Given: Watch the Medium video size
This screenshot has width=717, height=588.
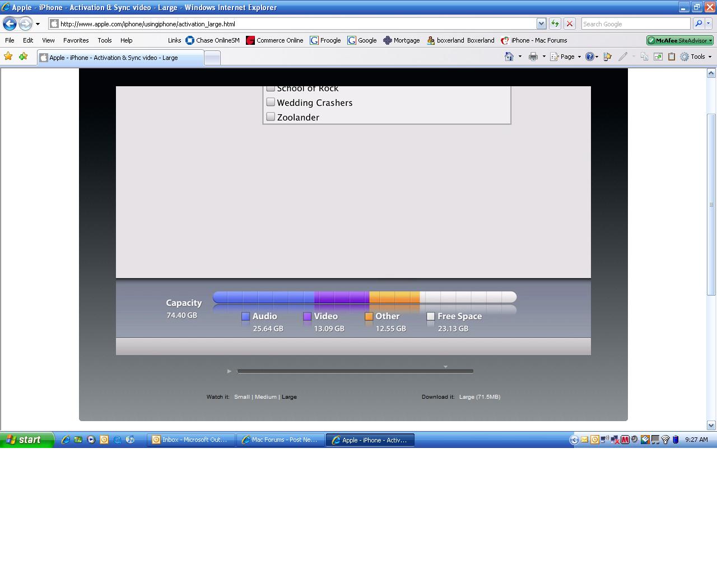Looking at the screenshot, I should click(x=266, y=396).
